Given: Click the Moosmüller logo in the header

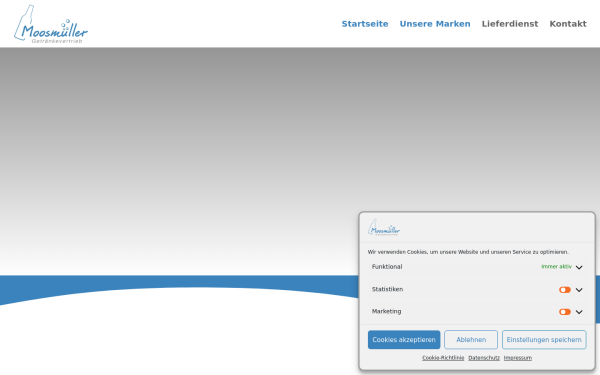Looking at the screenshot, I should [x=51, y=24].
